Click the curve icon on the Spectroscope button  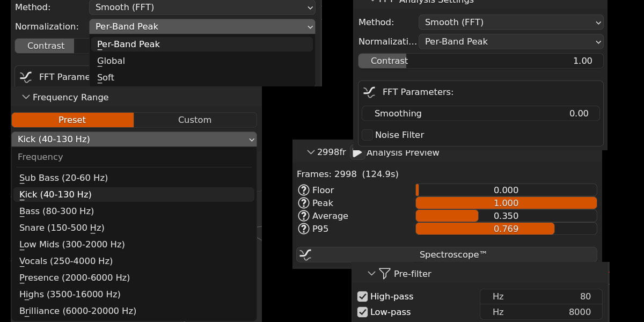tap(305, 254)
